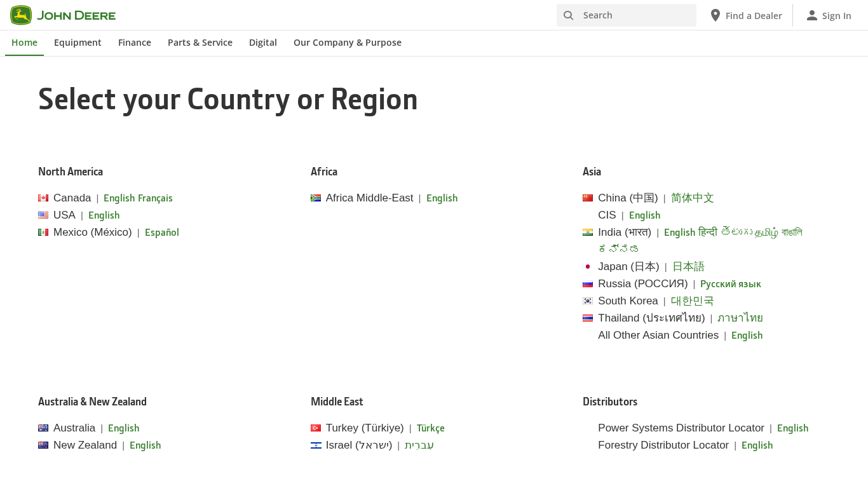Click the New Zealand flag icon

[x=43, y=445]
